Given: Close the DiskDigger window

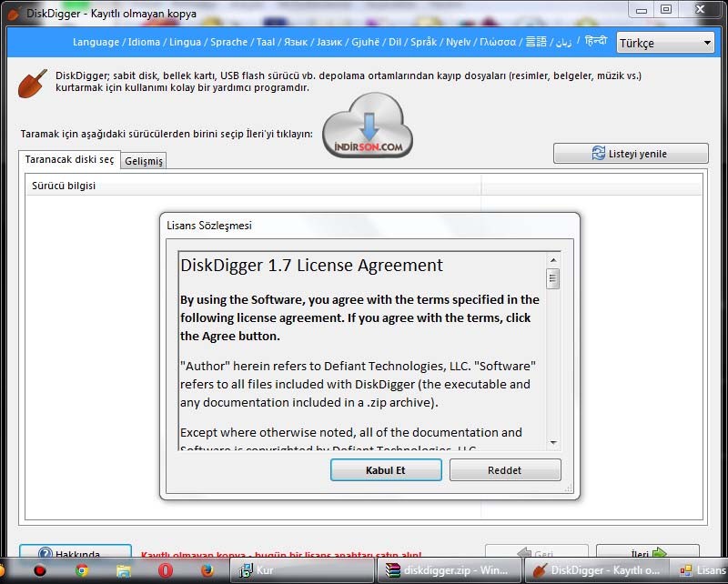Looking at the screenshot, I should [x=700, y=10].
